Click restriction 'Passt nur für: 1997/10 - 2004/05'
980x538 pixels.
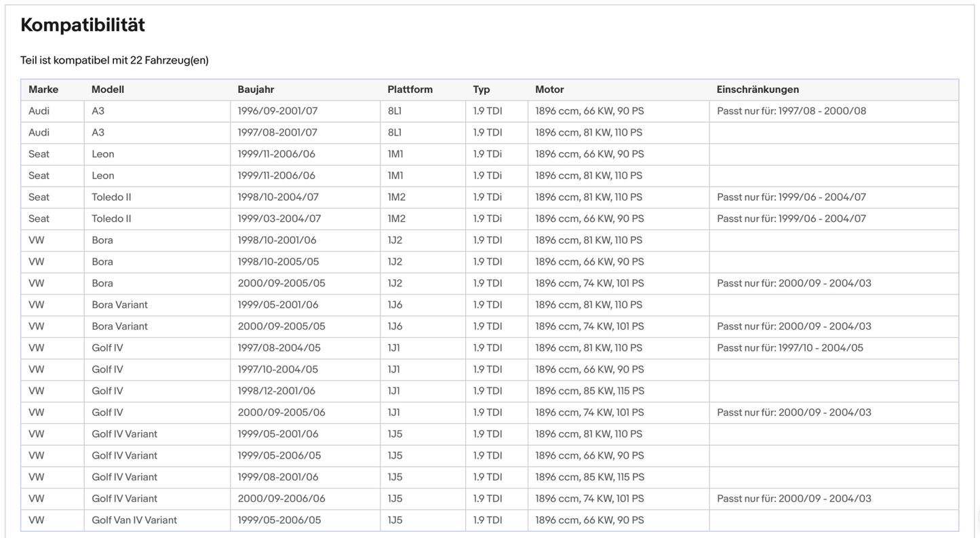790,348
